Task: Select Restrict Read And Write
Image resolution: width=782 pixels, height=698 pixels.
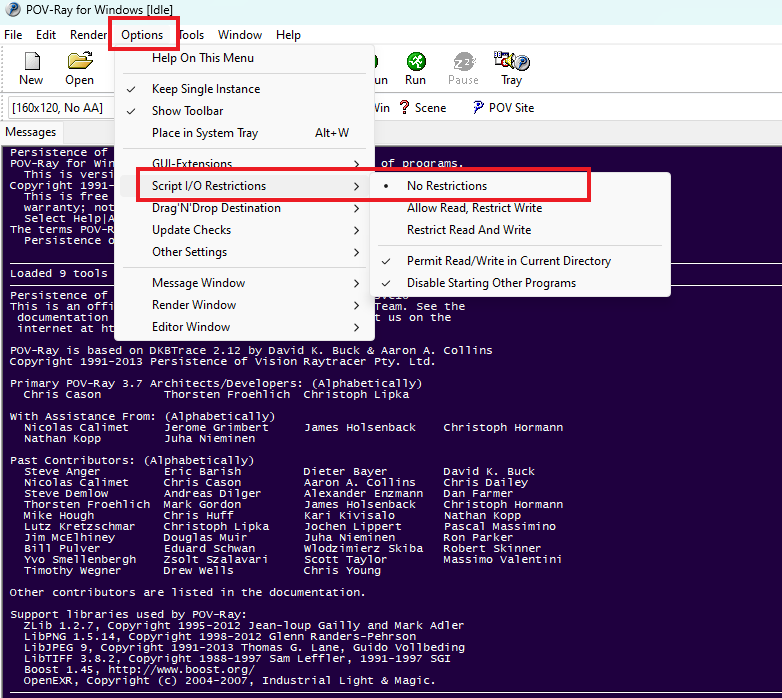Action: [x=520, y=230]
